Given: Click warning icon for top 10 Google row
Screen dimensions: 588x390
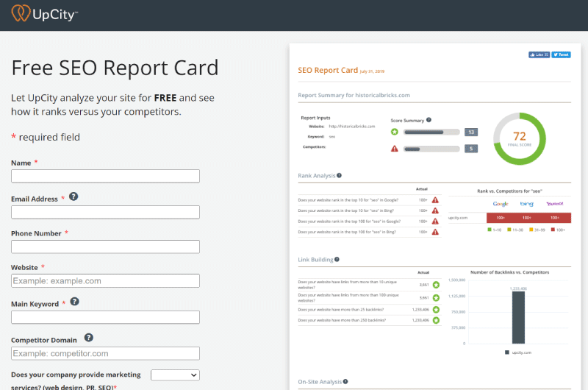Looking at the screenshot, I should [x=435, y=200].
